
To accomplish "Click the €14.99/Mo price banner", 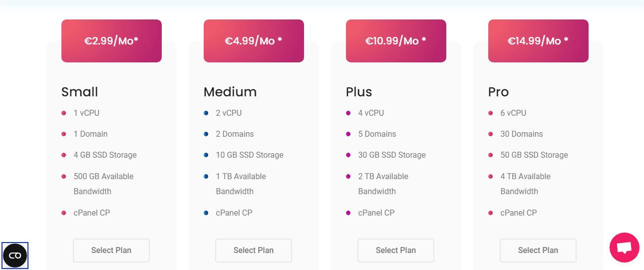I will coord(538,41).
